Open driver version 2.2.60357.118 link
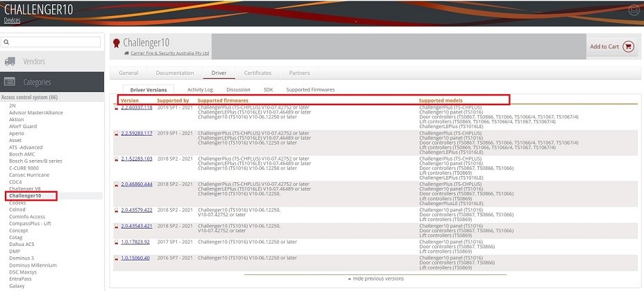The image size is (644, 291). tap(137, 108)
